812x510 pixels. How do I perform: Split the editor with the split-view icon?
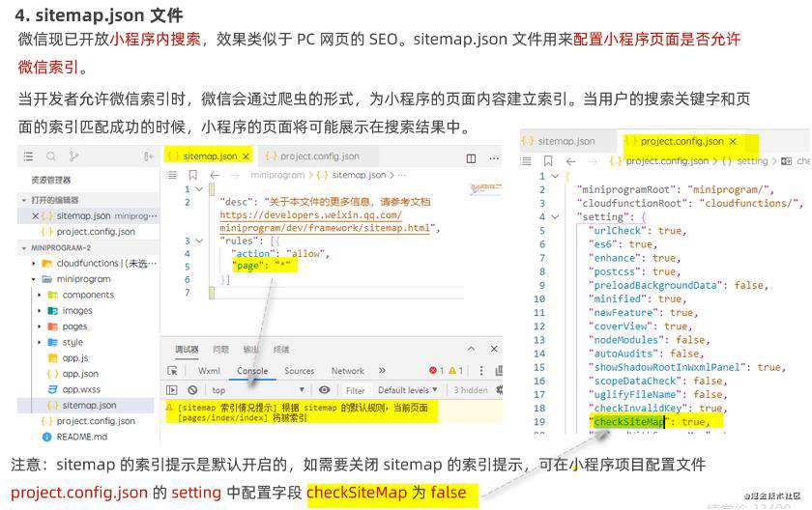471,158
